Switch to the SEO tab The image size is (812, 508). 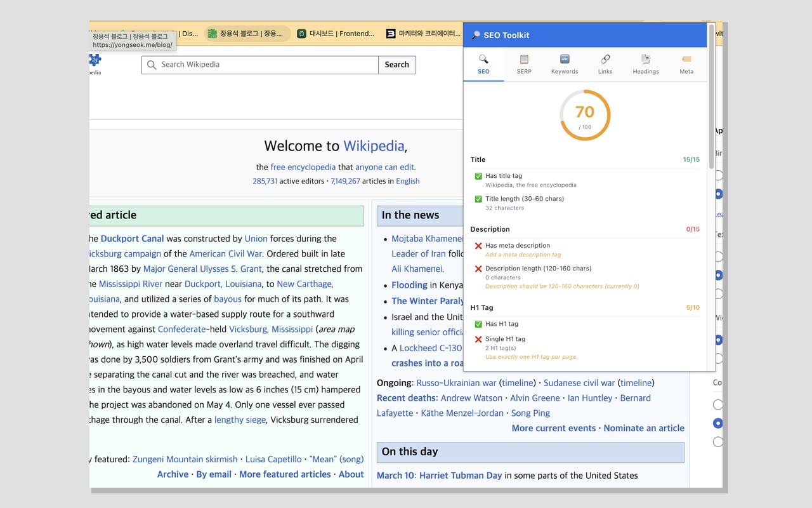point(483,65)
